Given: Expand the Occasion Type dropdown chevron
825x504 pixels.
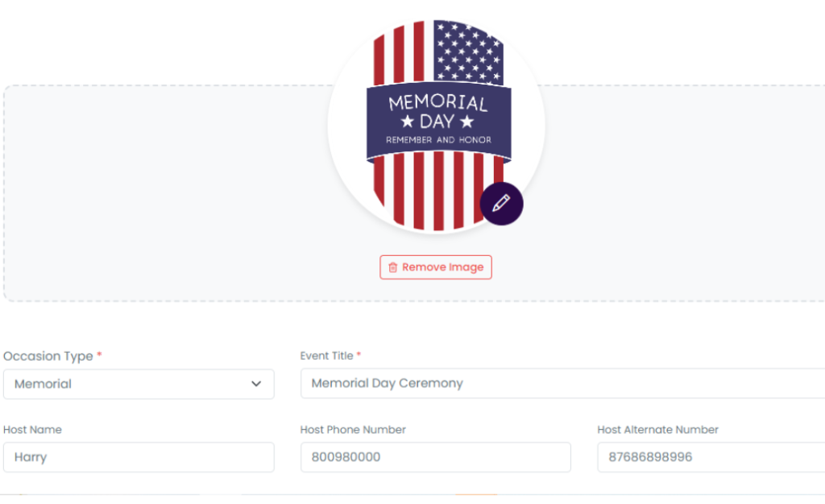Looking at the screenshot, I should pos(256,384).
